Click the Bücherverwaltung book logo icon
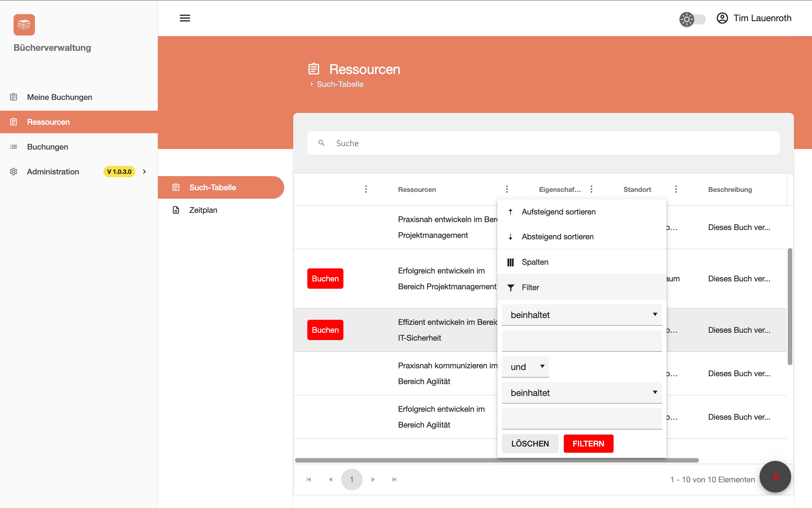Viewport: 812px width, 508px height. pos(24,25)
